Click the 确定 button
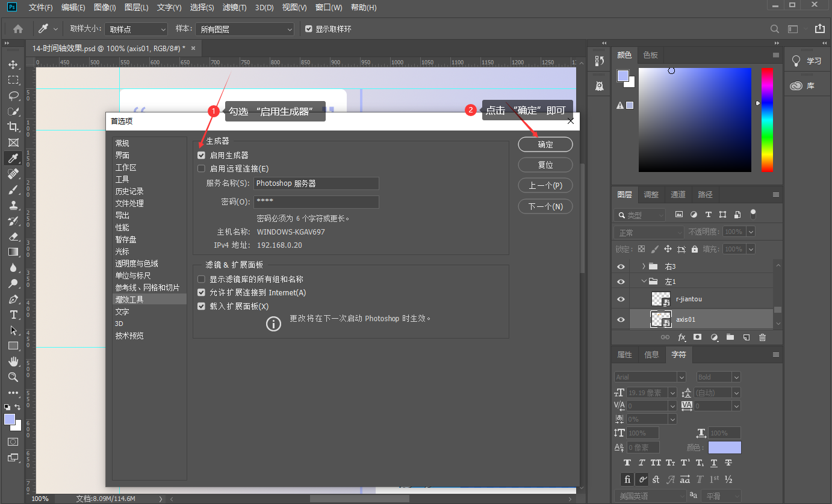The image size is (832, 504). pos(545,144)
